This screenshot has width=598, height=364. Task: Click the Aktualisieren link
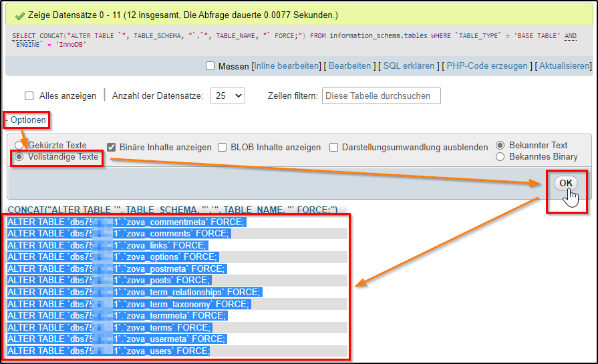[x=565, y=66]
